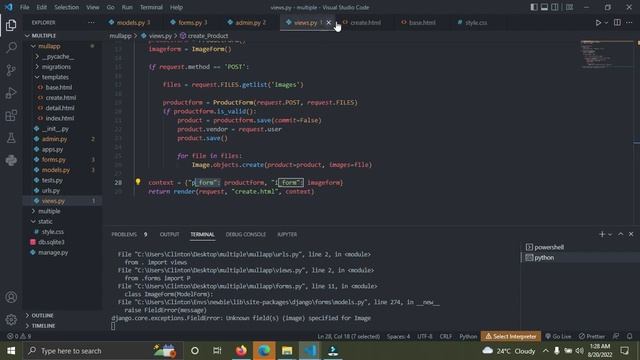
Task: Toggle the panel layout icon
Action: tap(544, 7)
